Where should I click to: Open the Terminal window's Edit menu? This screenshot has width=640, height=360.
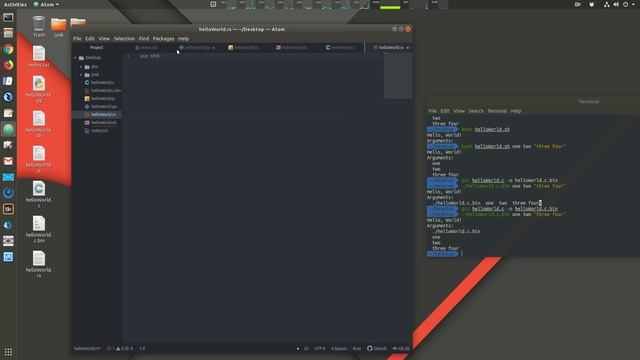[445, 111]
